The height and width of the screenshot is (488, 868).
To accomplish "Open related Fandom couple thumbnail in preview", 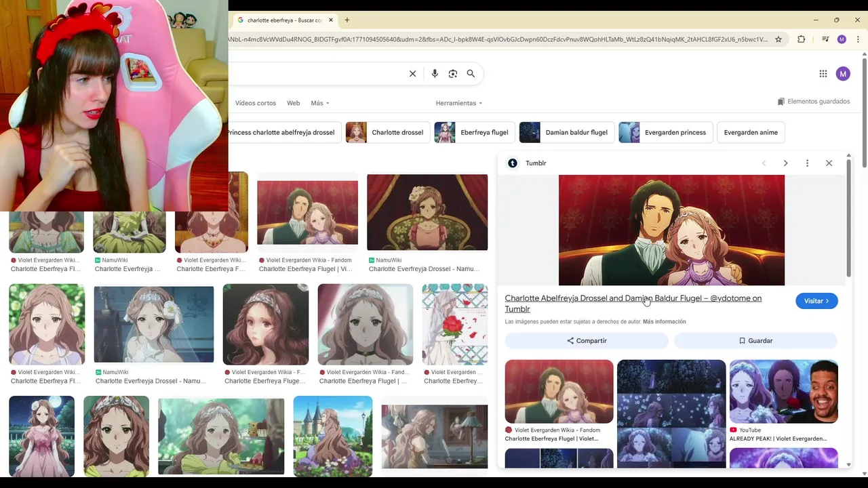I will [559, 392].
